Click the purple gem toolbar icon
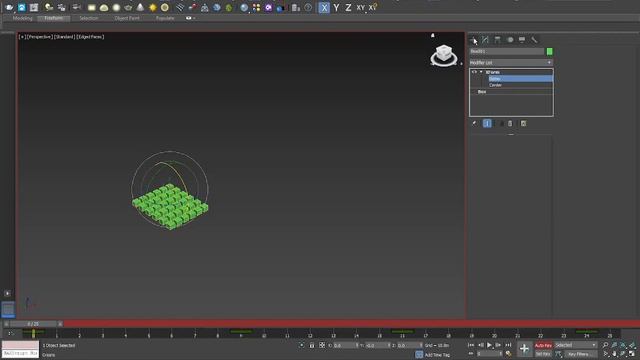Viewport: 640px width, 360px height. [x=268, y=7]
